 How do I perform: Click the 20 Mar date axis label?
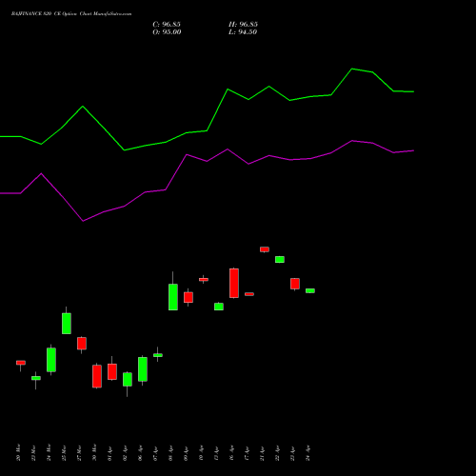18,452
